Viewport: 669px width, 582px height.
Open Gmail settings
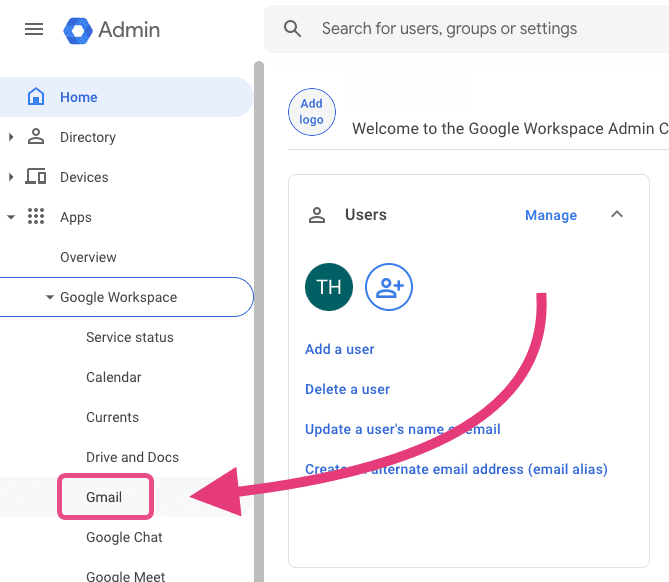(104, 497)
